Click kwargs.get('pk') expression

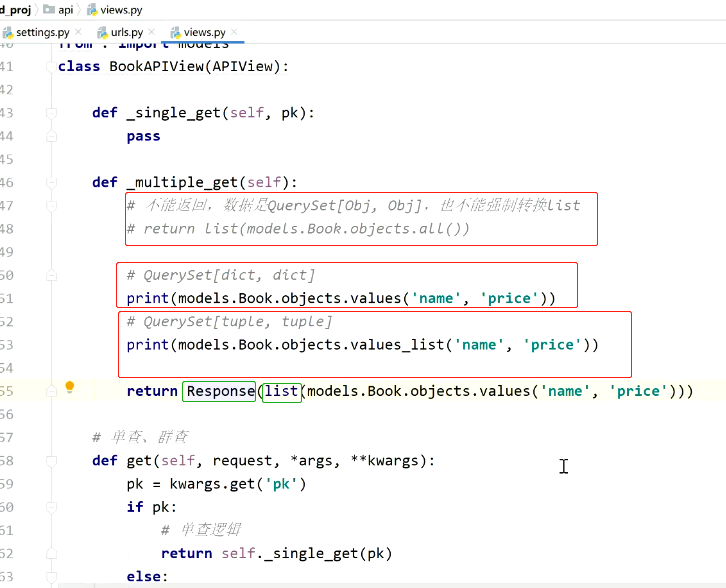[x=238, y=484]
